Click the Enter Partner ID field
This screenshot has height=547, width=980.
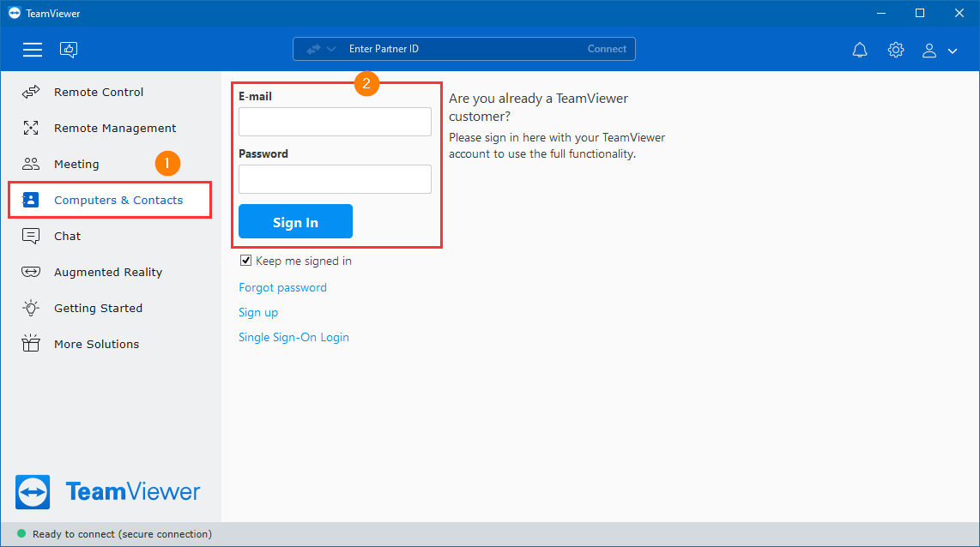point(463,49)
